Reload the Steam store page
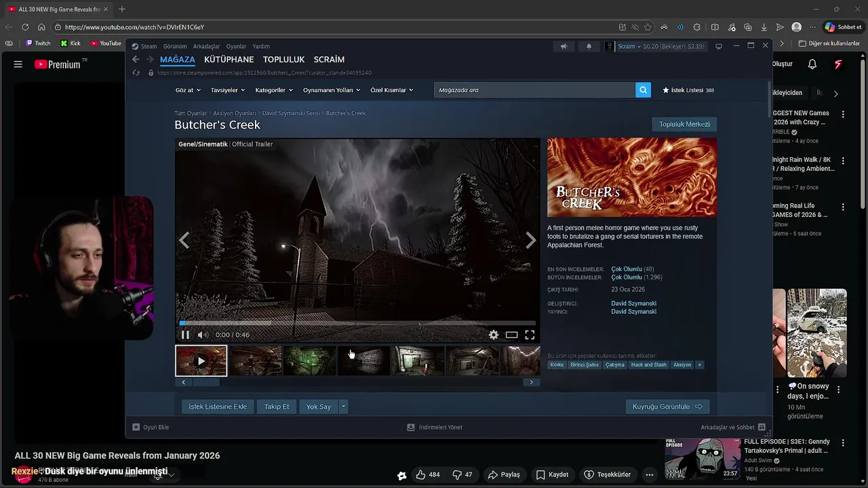Image resolution: width=868 pixels, height=488 pixels. tap(136, 73)
